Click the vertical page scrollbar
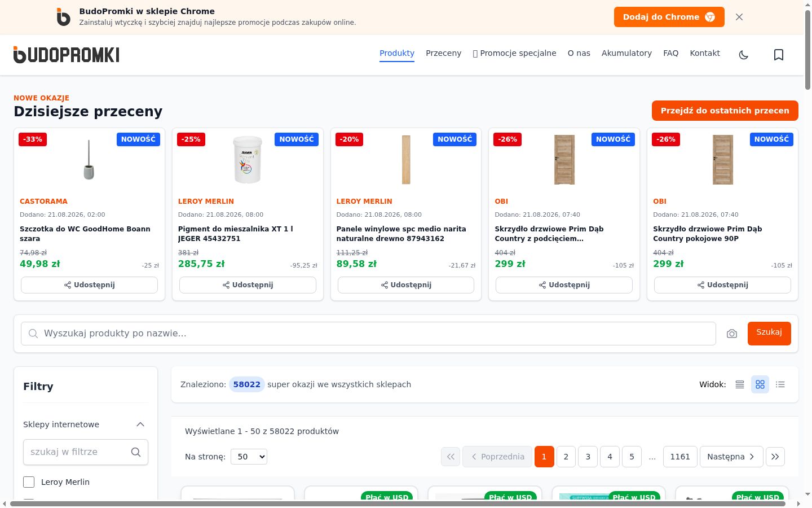This screenshot has width=812, height=508. (x=807, y=51)
